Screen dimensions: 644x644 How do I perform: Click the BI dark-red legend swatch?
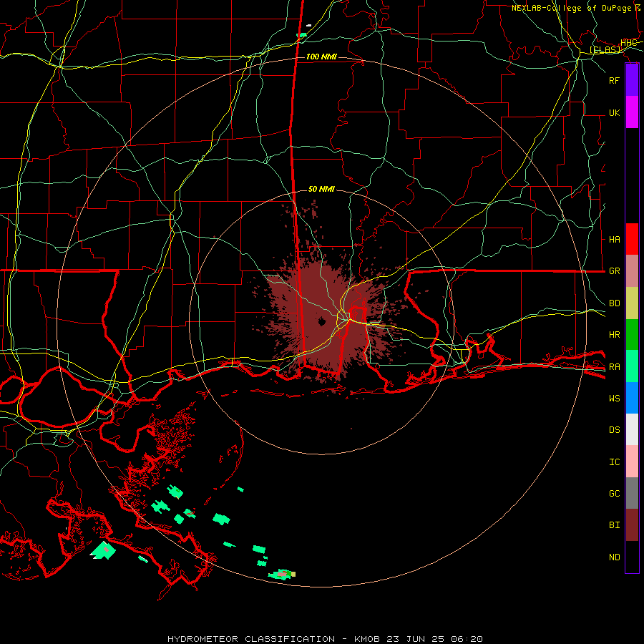(632, 525)
